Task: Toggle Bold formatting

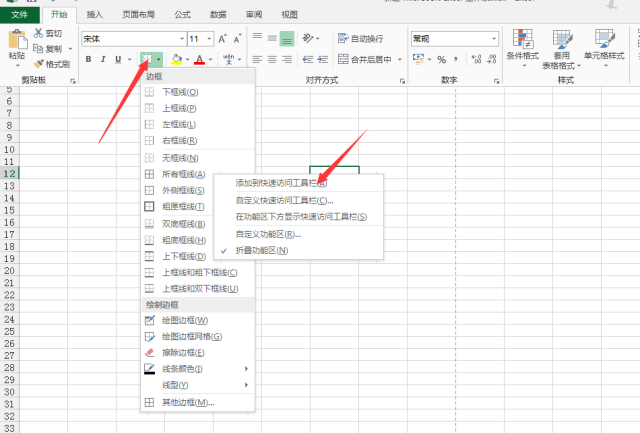Action: click(x=88, y=59)
